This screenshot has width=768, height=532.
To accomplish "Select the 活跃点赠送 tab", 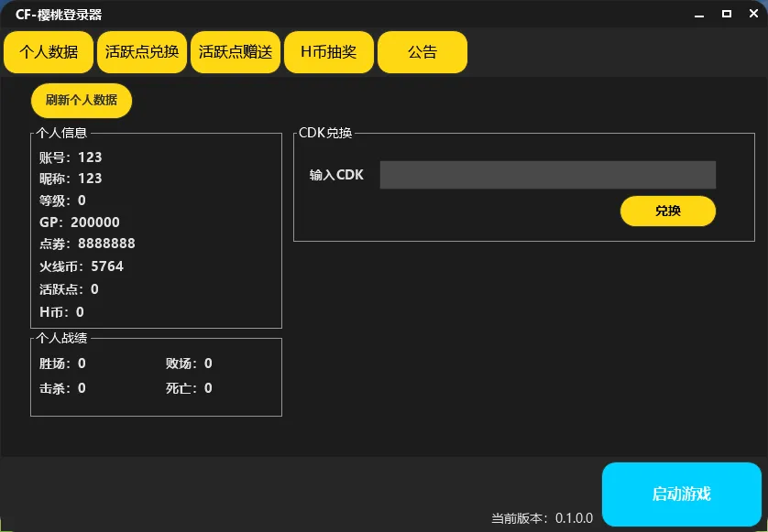I will 236,52.
